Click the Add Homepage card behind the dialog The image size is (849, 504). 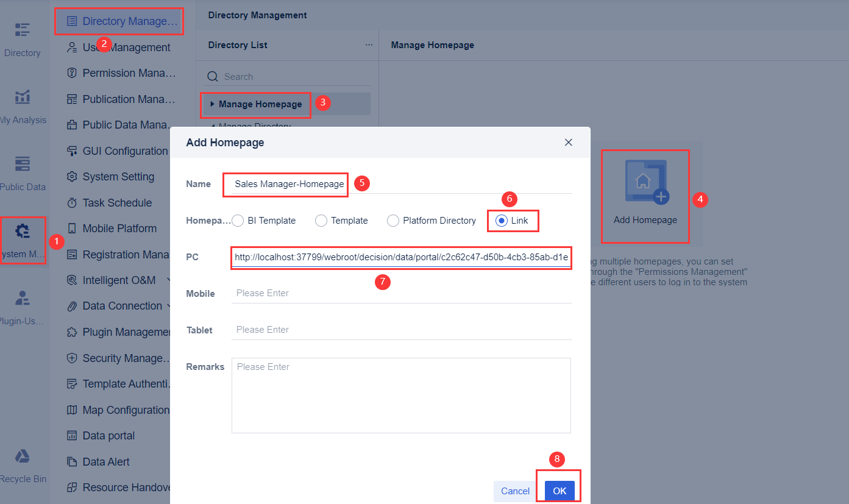[645, 195]
